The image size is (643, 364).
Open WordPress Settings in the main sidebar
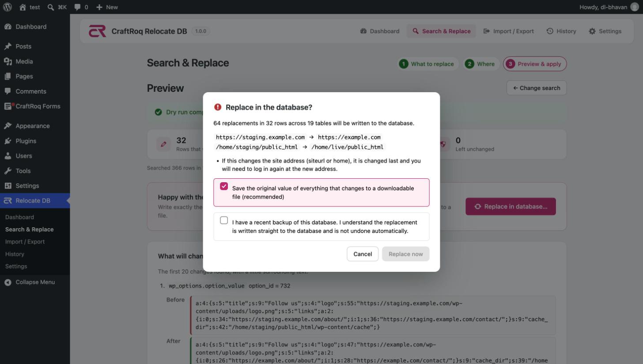35,186
